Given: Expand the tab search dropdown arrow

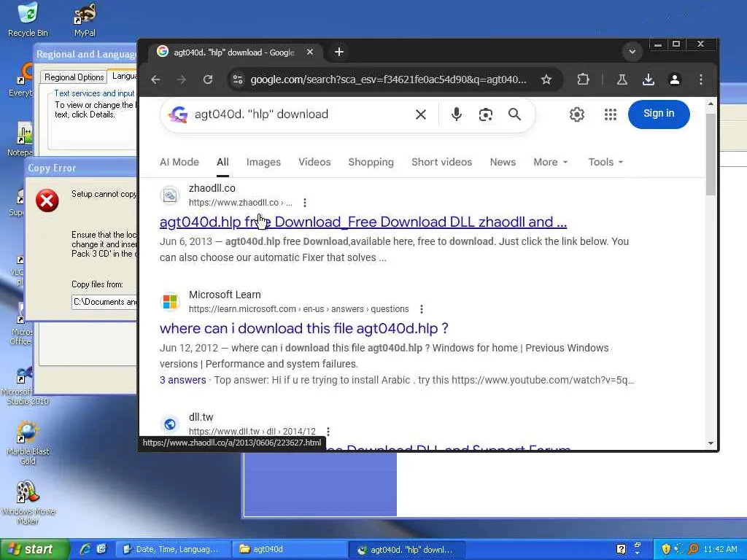Looking at the screenshot, I should (632, 52).
